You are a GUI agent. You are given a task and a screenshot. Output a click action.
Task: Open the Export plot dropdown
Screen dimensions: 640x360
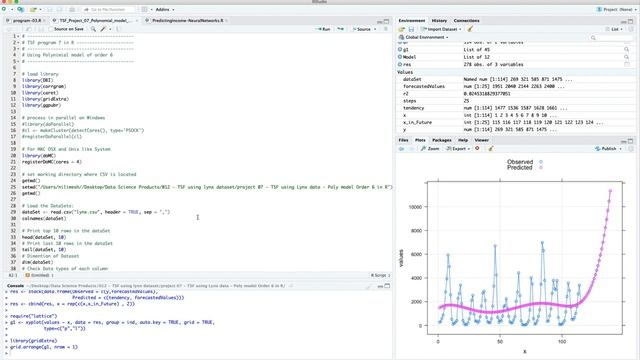coord(458,149)
